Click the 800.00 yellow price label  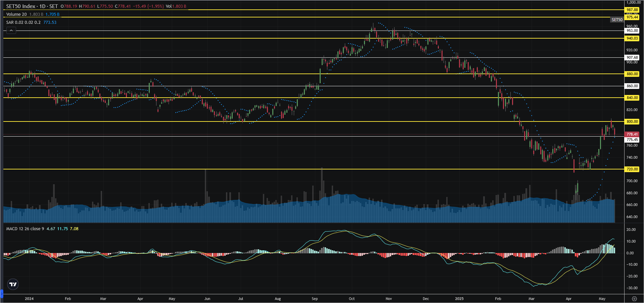(x=632, y=121)
